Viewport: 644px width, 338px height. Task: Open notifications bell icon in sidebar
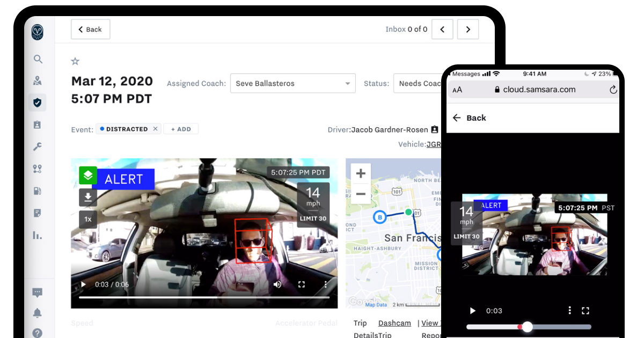pos(37,313)
